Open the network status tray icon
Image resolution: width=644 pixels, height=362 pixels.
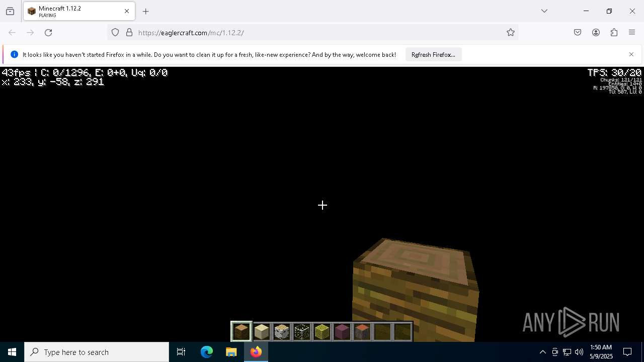tap(567, 352)
